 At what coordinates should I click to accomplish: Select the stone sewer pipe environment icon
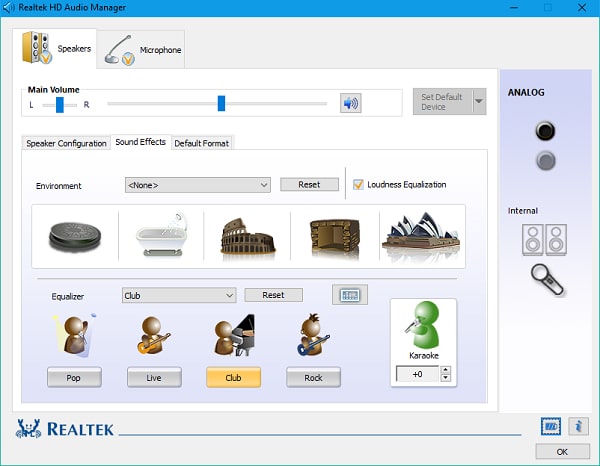(75, 236)
